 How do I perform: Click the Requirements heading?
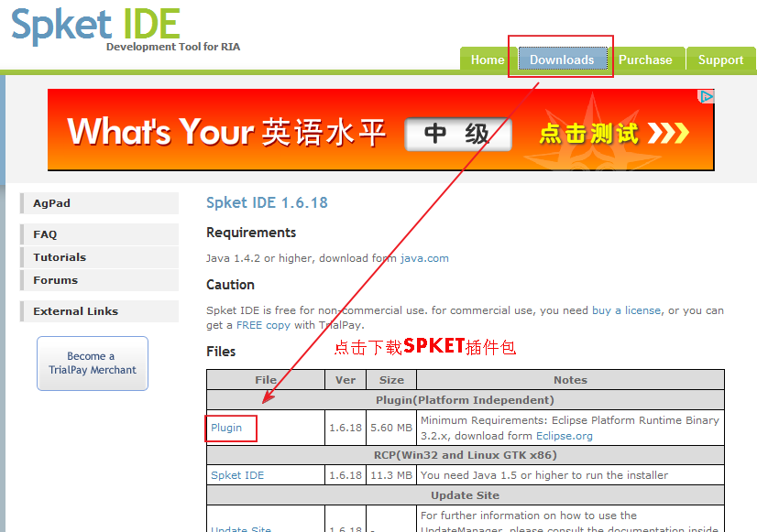(x=251, y=233)
